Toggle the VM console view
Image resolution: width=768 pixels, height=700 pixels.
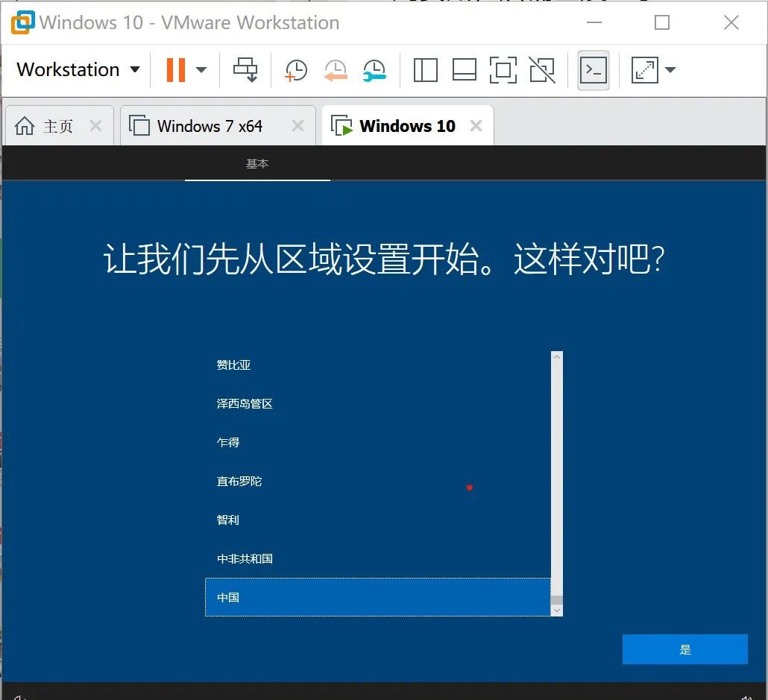593,69
